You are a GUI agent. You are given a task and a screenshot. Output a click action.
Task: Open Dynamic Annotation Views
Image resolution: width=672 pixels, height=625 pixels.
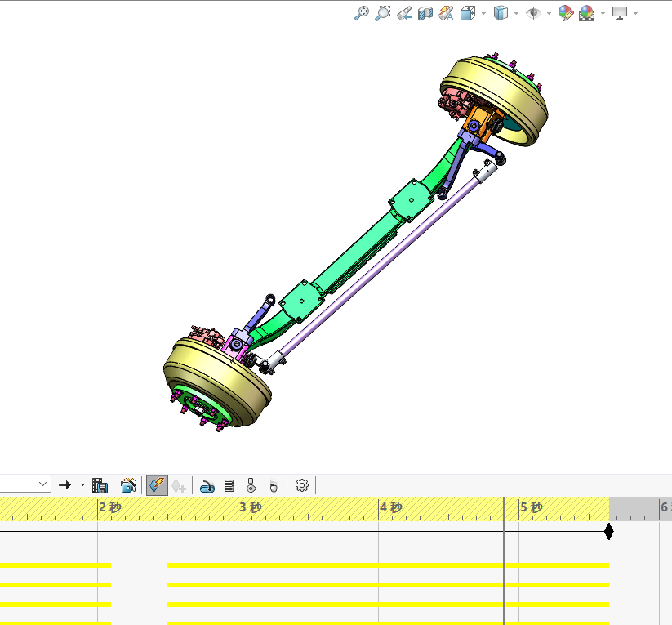coord(447,13)
